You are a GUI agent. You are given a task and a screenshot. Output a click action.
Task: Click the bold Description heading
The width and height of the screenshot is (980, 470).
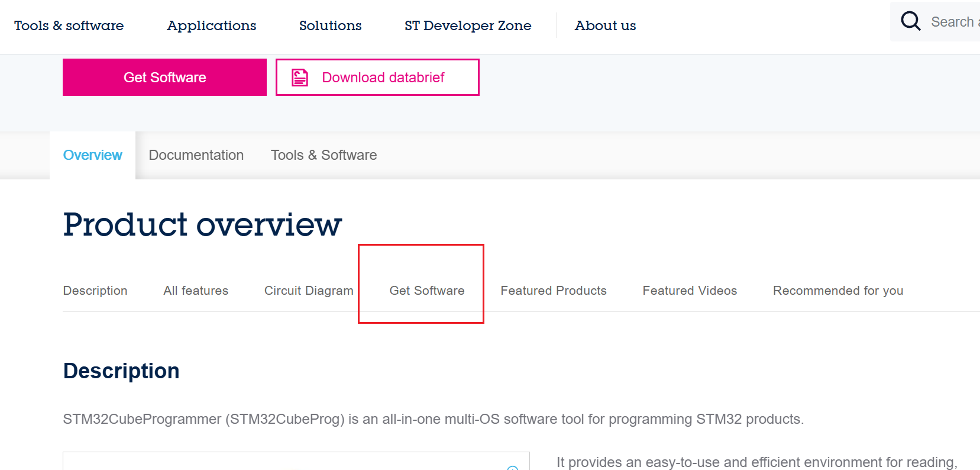121,371
